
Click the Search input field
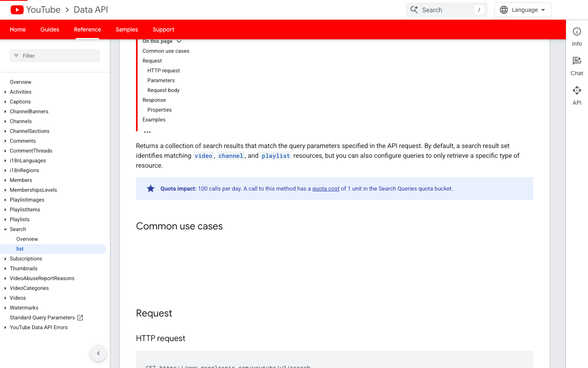point(447,10)
